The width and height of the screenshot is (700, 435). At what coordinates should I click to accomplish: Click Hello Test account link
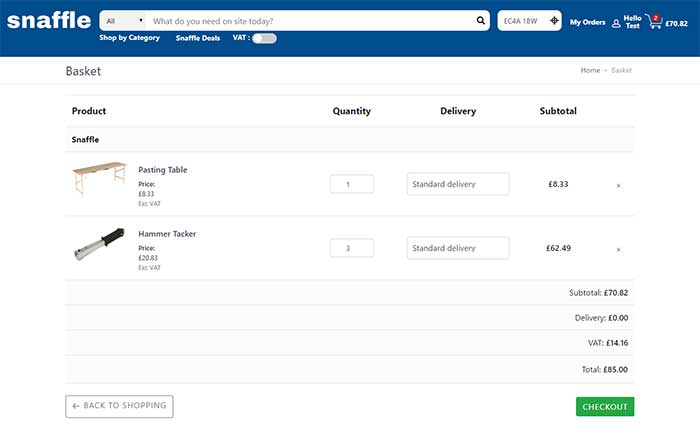tap(633, 22)
